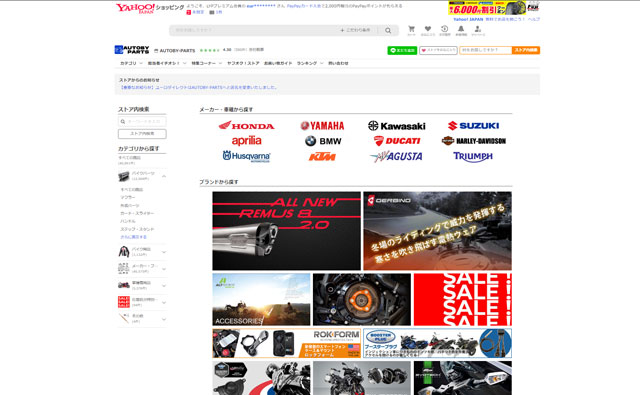
Task: Click the 6,000円割引 tire ad banner
Action: [494, 8]
